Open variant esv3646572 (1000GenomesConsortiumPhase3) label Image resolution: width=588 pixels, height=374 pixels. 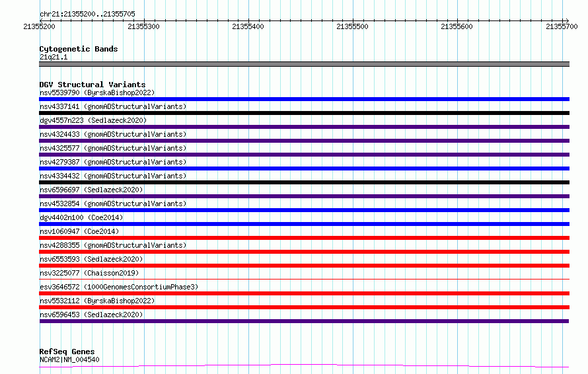pyautogui.click(x=119, y=287)
